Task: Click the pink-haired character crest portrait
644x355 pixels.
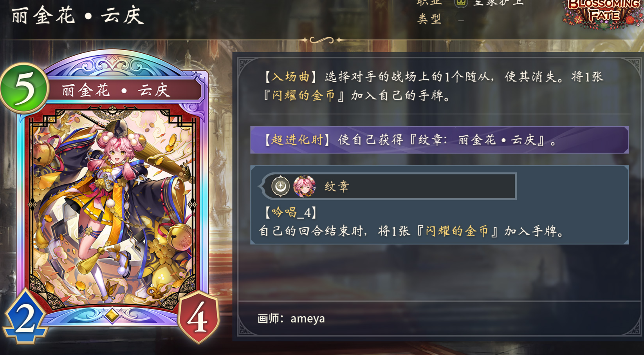Action: pyautogui.click(x=304, y=187)
